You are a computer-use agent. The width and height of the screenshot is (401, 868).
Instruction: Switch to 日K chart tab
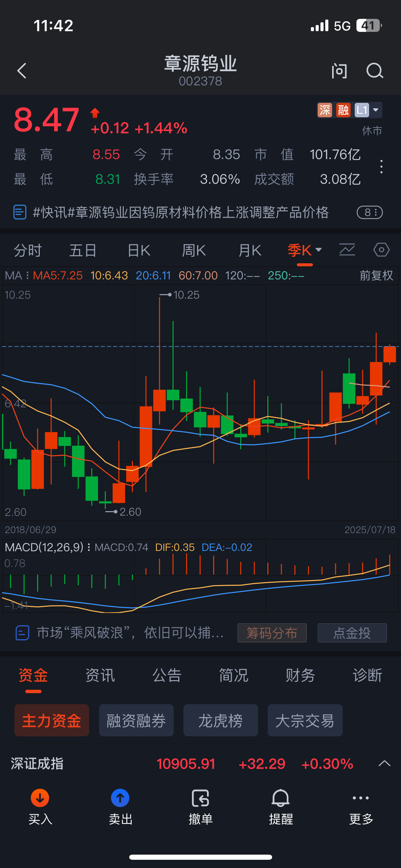(139, 250)
